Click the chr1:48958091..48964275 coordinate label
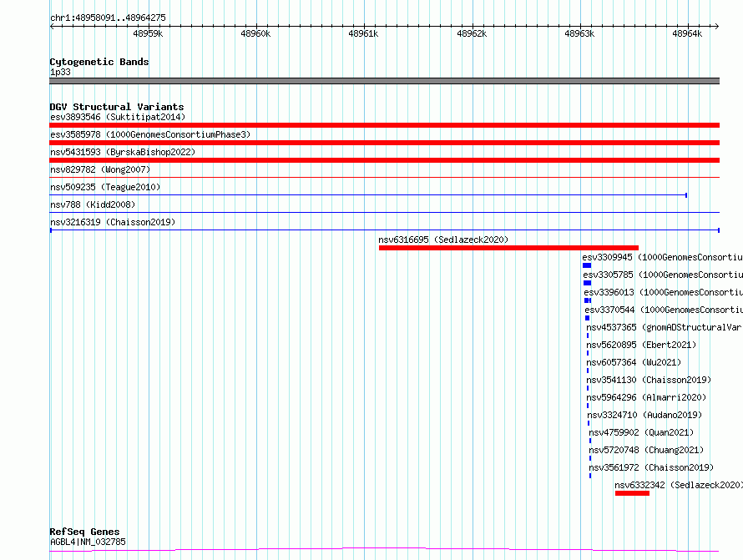The image size is (743, 560). (x=108, y=18)
